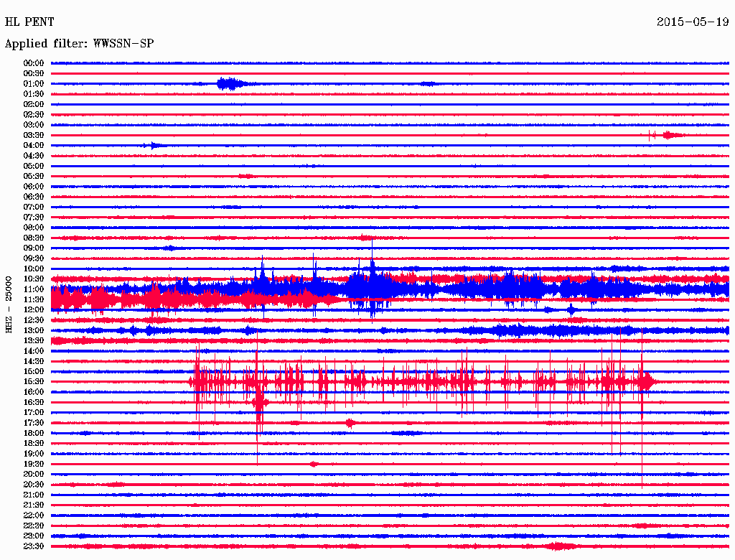
Task: Click the HHZ - 25000 axis label
Action: [x=9, y=305]
